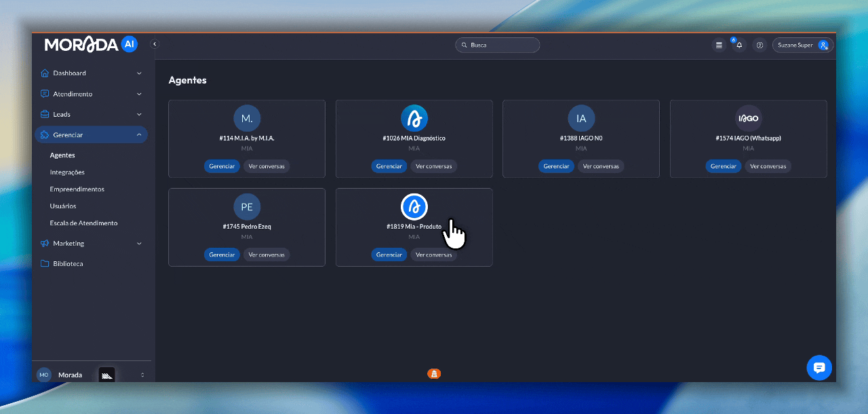View conversations of #1574 IAGO (Whatsapp)
This screenshot has height=414, width=868.
[x=768, y=166]
